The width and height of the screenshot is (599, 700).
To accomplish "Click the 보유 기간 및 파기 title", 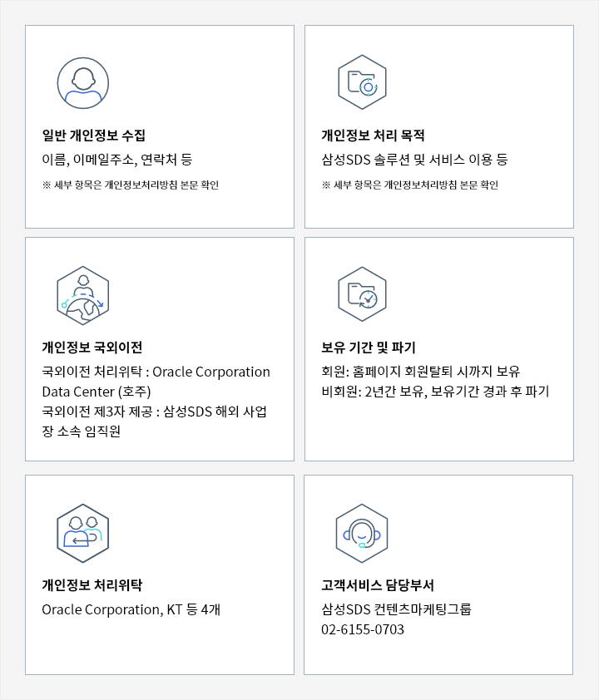I will (369, 348).
